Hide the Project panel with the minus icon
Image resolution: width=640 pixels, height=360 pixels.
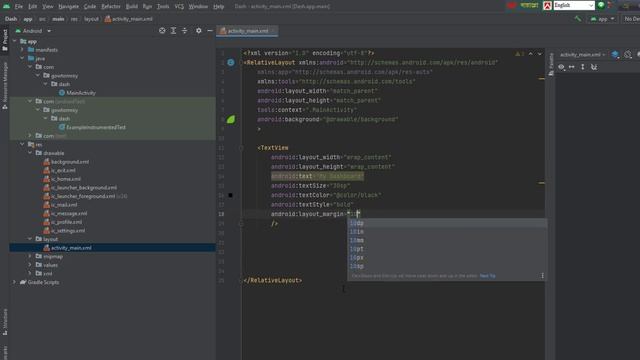[x=210, y=31]
